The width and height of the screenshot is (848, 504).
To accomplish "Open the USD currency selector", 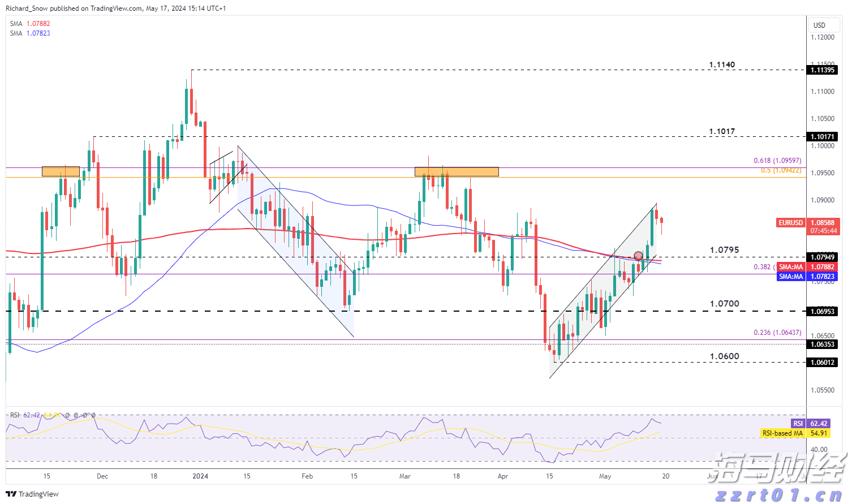I will tap(819, 25).
